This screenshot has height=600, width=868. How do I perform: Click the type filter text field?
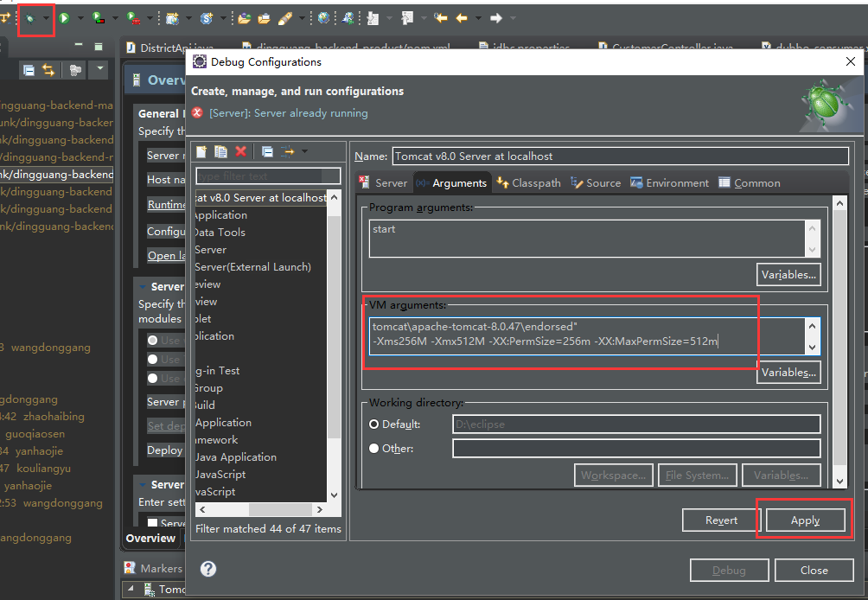click(x=268, y=176)
